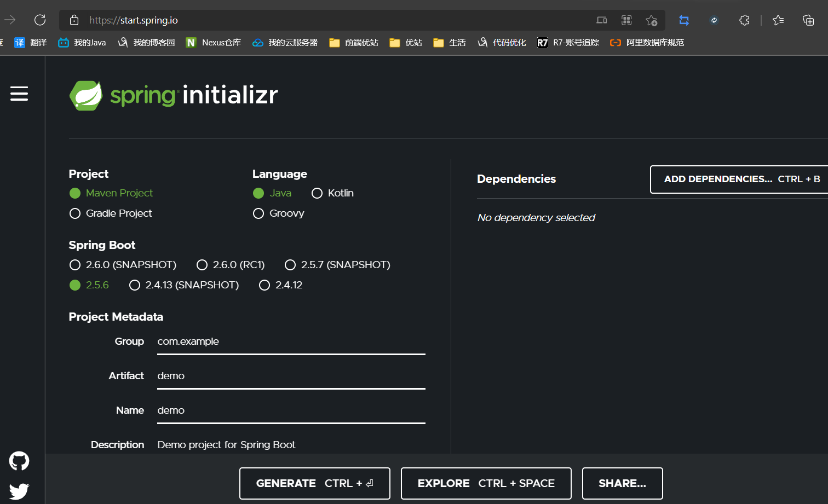Click the 'Project Metadata' heading
This screenshot has width=828, height=504.
click(x=116, y=317)
